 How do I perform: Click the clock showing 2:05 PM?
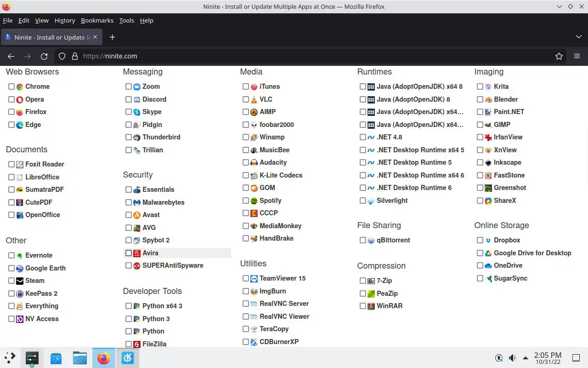pyautogui.click(x=548, y=358)
